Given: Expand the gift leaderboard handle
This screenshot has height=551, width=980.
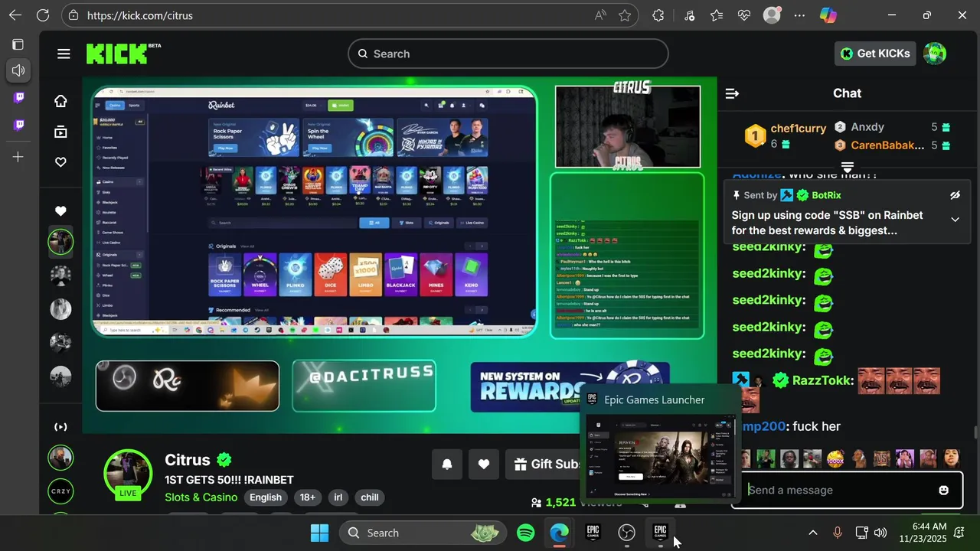Looking at the screenshot, I should tap(848, 167).
